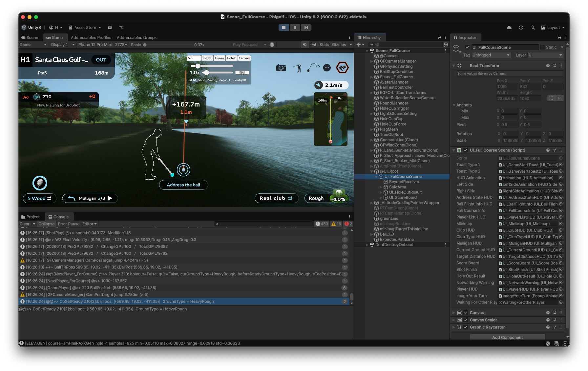Disable the Graphic Raycaster checkbox
Image resolution: width=588 pixels, height=371 pixels.
[x=466, y=327]
